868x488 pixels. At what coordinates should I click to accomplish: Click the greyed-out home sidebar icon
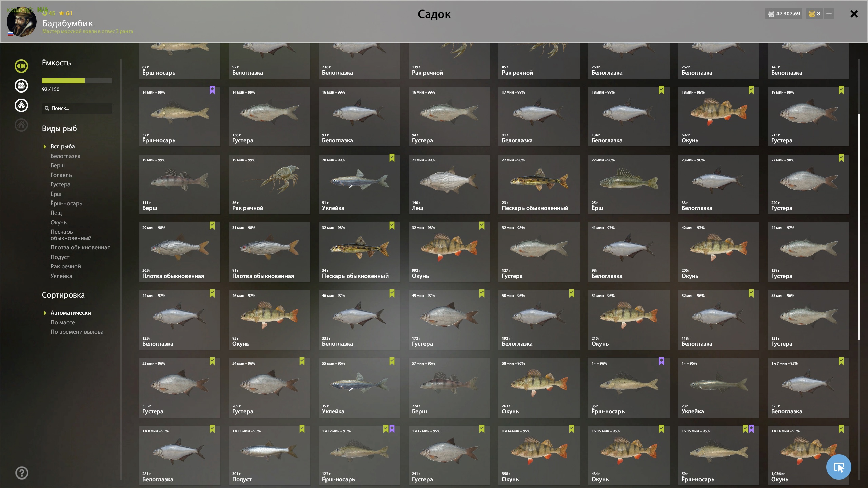point(21,125)
